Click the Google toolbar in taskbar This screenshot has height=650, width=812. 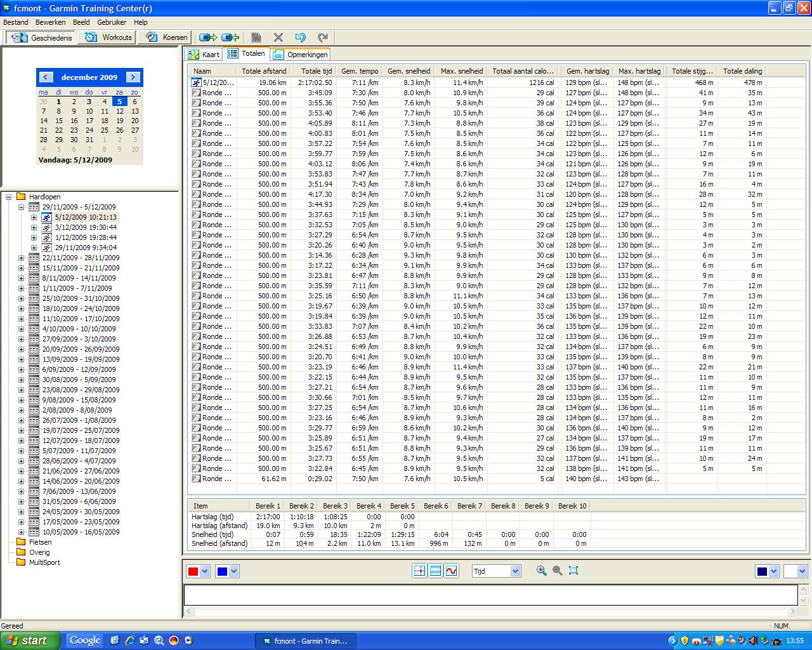[x=85, y=640]
